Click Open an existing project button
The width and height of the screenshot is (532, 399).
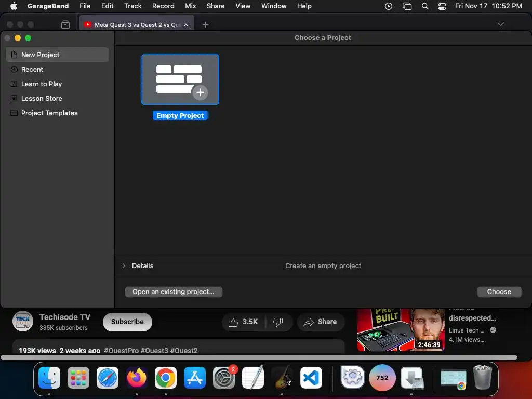[x=174, y=292]
